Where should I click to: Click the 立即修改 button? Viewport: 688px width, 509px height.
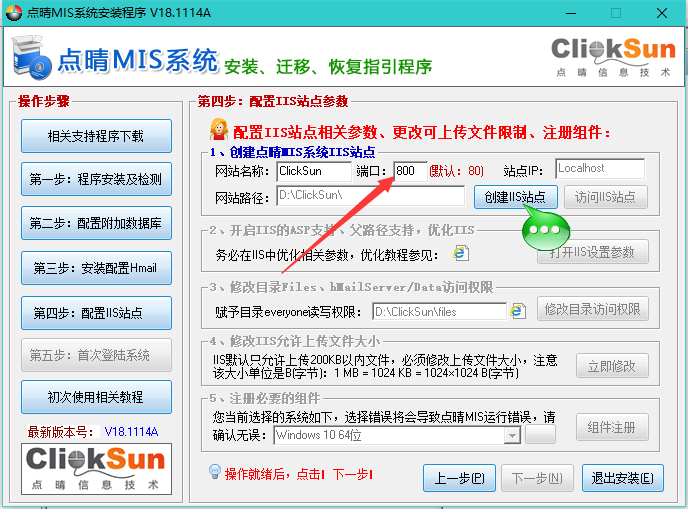(x=612, y=366)
